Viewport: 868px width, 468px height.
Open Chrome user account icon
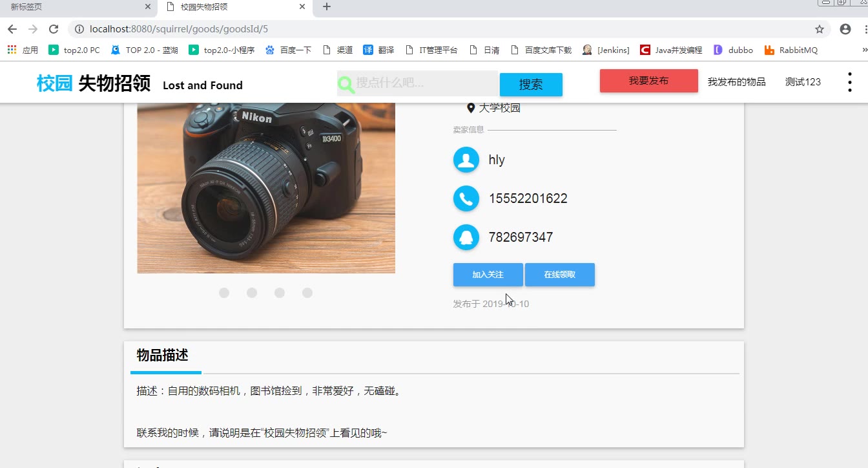pyautogui.click(x=845, y=29)
